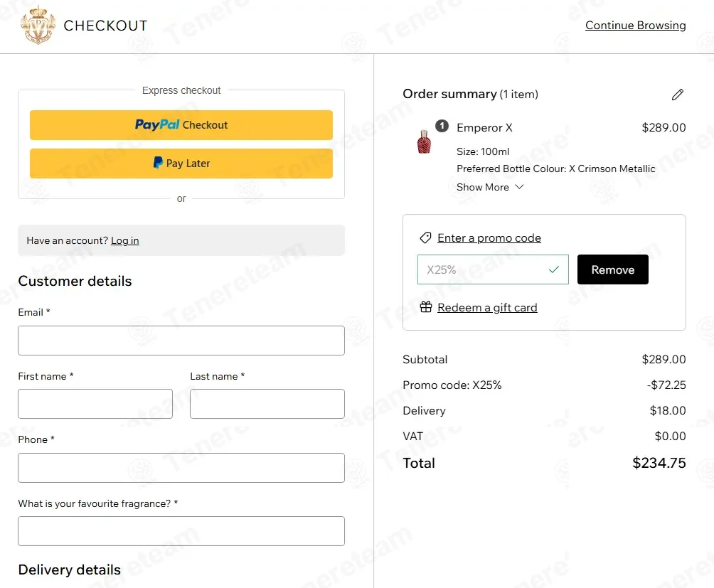Follow the Continue Browsing link
The image size is (714, 588).
click(635, 25)
